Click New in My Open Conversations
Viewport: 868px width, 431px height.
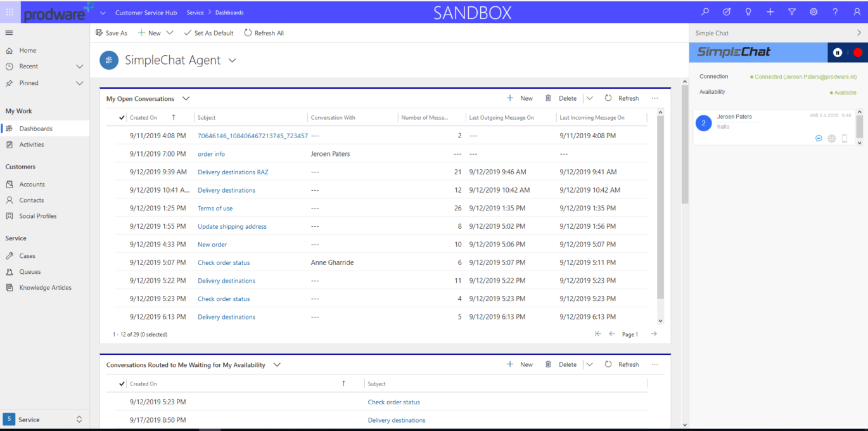(x=520, y=98)
